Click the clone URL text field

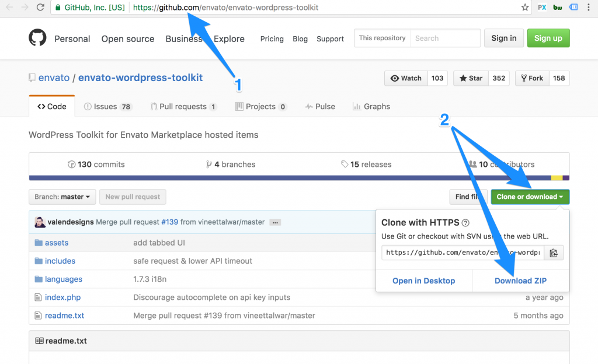click(463, 253)
